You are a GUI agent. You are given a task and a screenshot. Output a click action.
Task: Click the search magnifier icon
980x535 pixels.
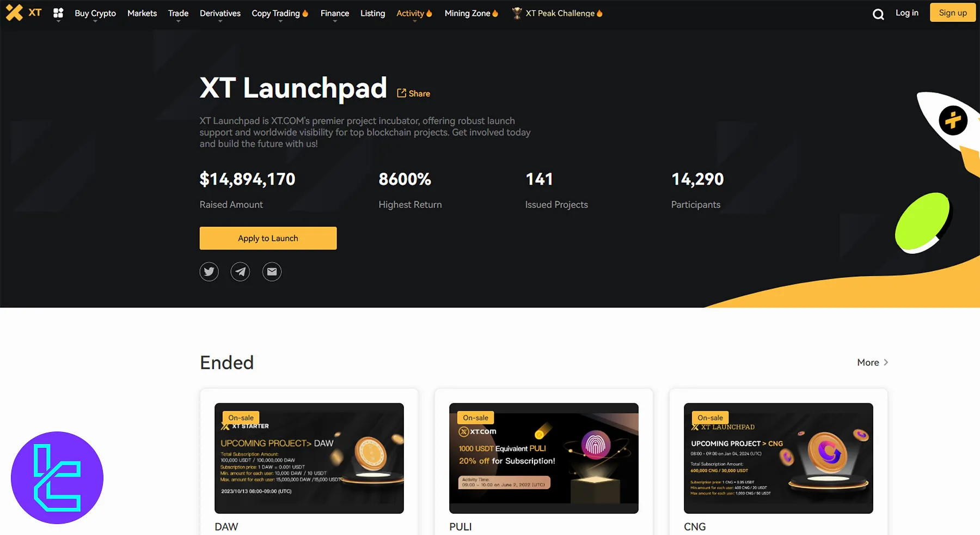[878, 14]
